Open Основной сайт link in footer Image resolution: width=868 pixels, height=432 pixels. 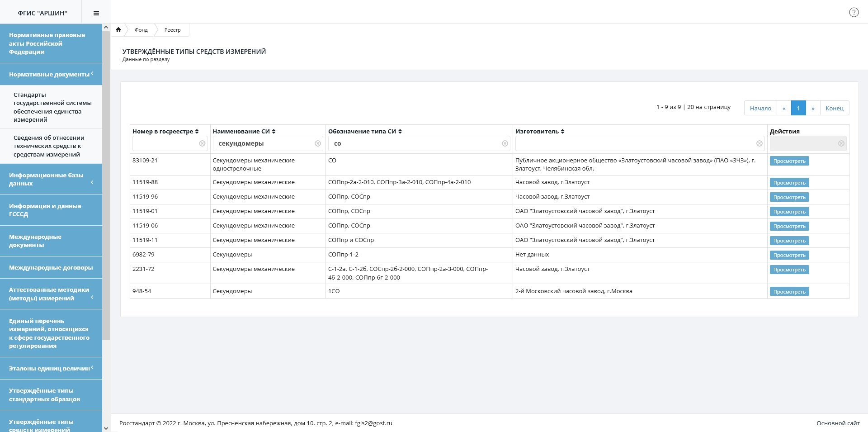click(x=838, y=423)
